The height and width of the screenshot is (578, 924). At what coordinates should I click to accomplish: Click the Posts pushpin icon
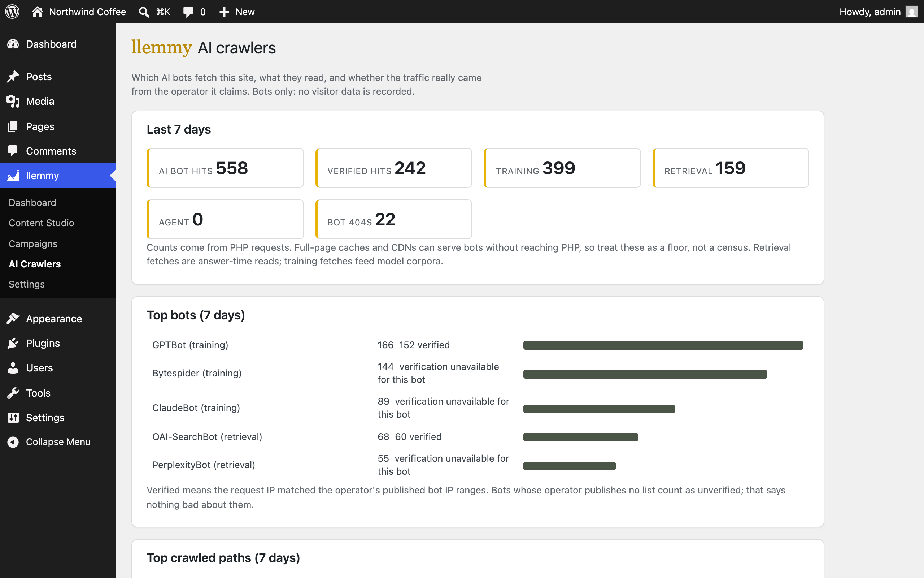coord(13,77)
